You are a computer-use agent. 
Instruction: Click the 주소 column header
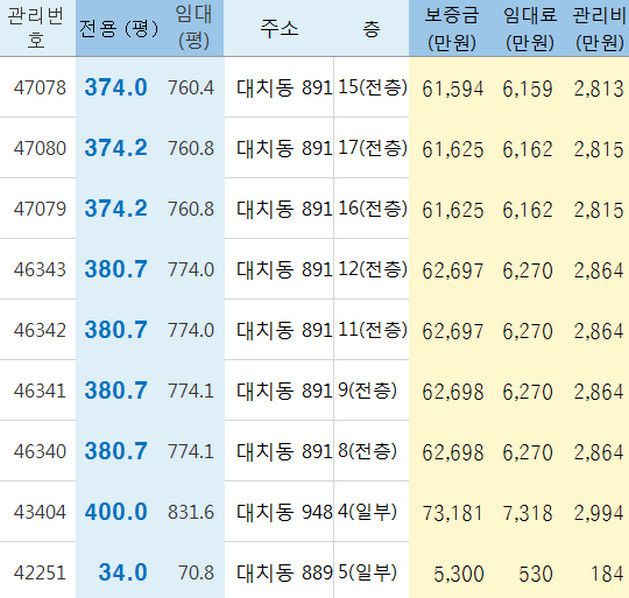[279, 28]
